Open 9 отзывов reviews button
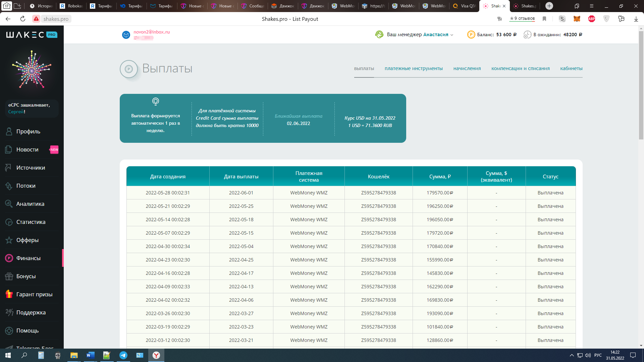 click(522, 19)
